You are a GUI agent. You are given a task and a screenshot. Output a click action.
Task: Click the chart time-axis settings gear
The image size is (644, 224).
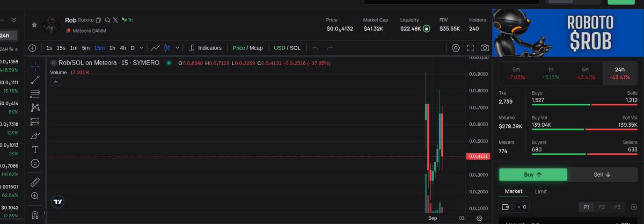[x=480, y=219]
